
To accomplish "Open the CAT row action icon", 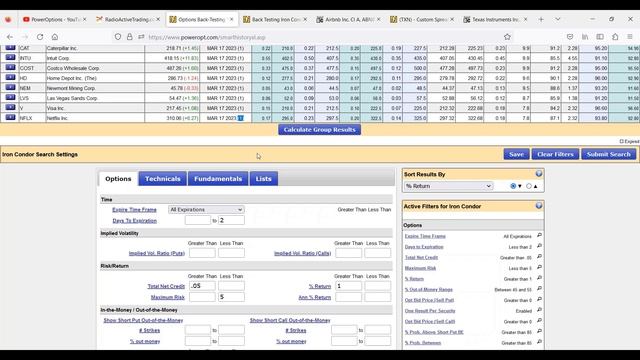I will (x=10, y=48).
